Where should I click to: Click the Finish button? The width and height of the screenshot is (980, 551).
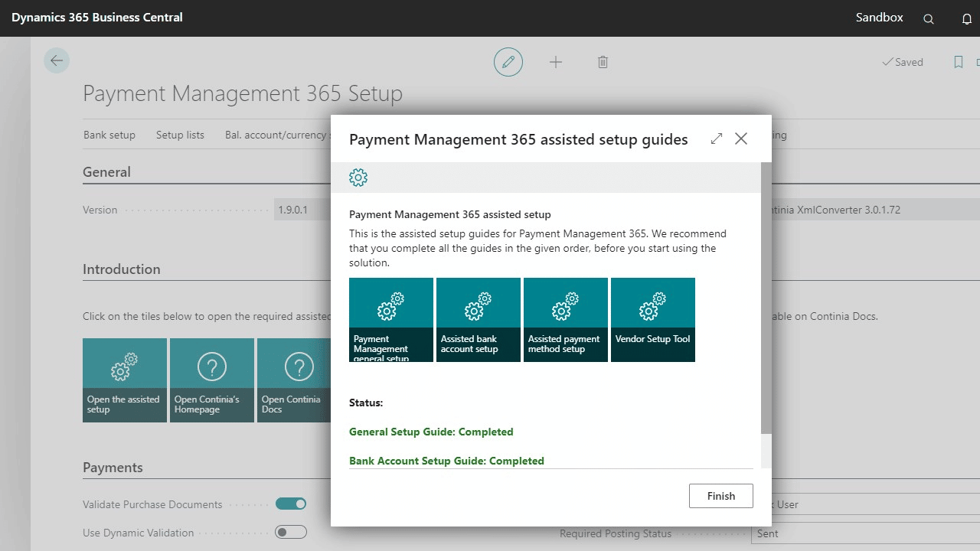click(720, 496)
